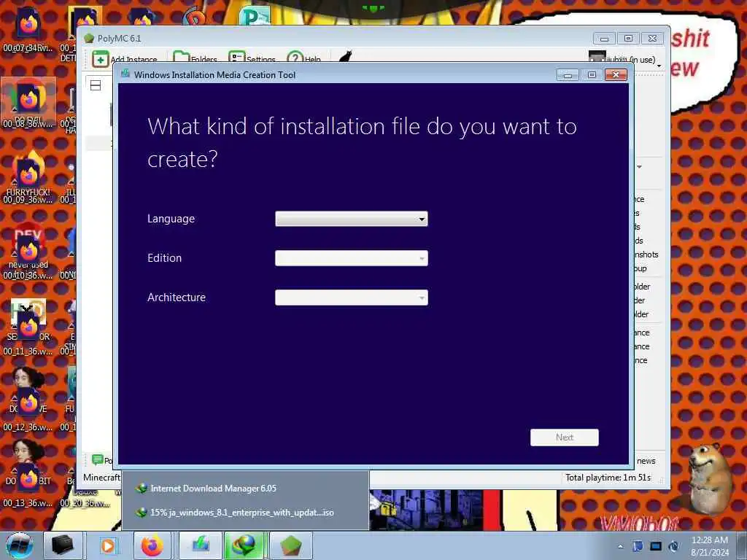
Task: Open the Windows Start menu
Action: (19, 545)
